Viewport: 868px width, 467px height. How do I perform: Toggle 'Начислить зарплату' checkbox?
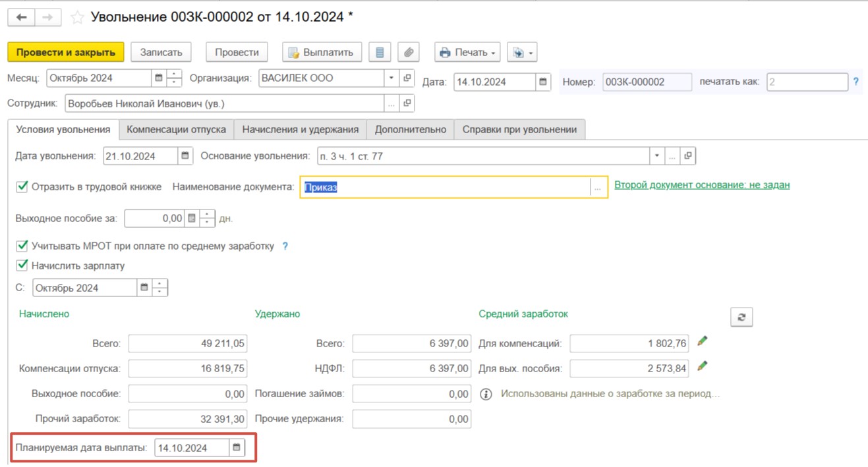(22, 266)
